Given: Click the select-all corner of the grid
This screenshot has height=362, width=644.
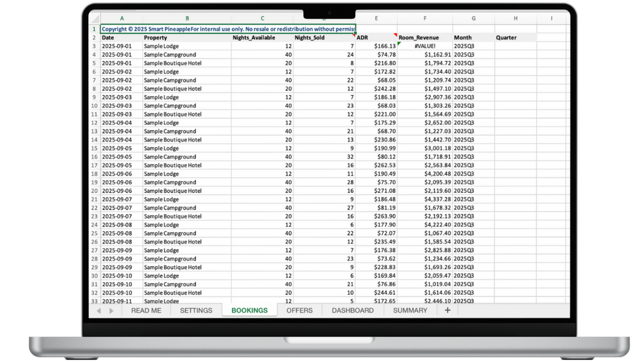Looking at the screenshot, I should pos(95,19).
